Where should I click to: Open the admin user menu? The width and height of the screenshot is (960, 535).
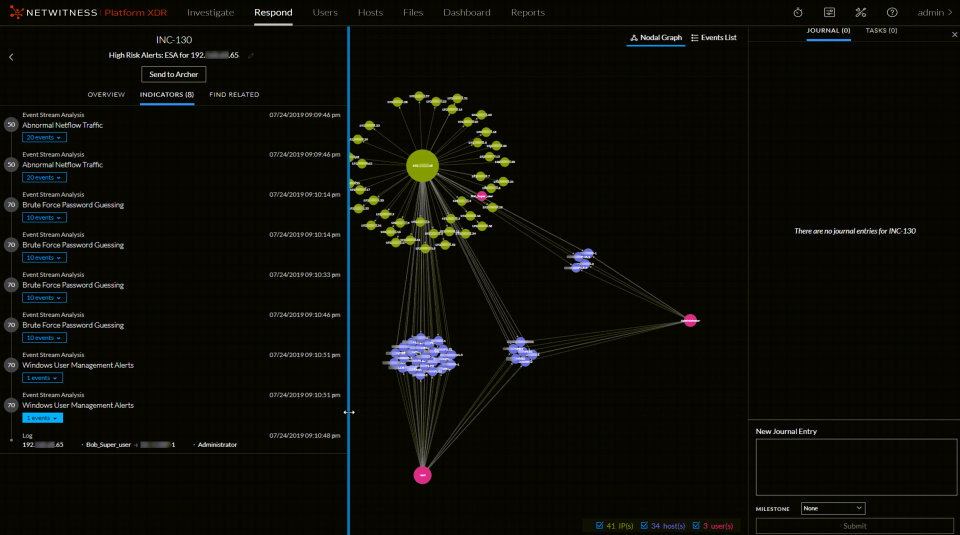point(935,12)
